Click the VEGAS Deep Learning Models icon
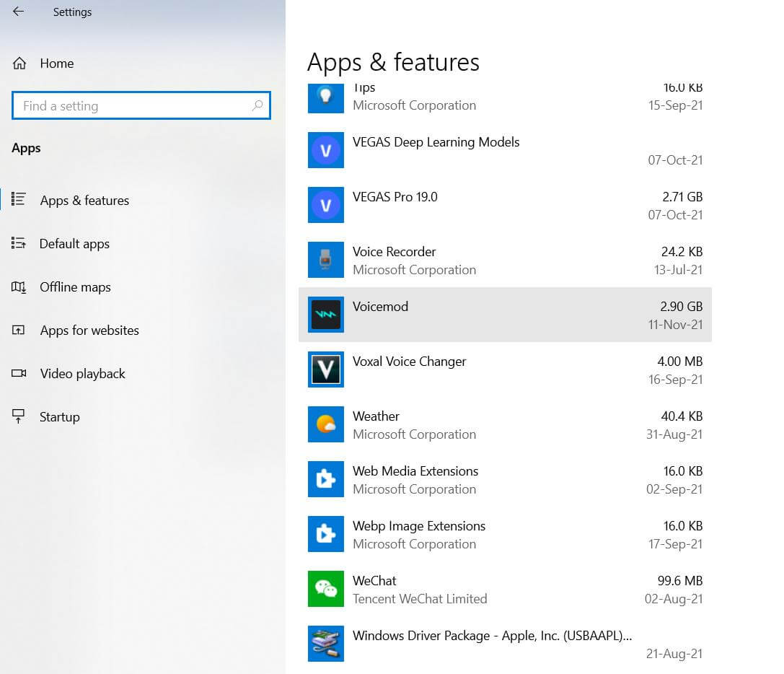Screen dimensions: 784x674 (325, 150)
